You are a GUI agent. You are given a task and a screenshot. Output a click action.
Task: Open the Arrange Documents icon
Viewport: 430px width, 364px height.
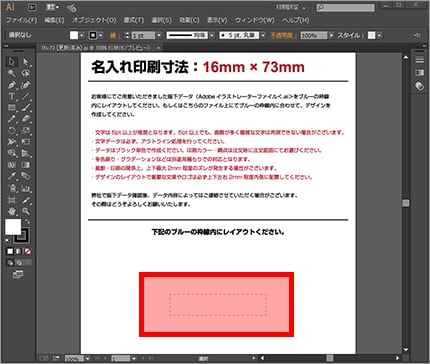pos(52,7)
